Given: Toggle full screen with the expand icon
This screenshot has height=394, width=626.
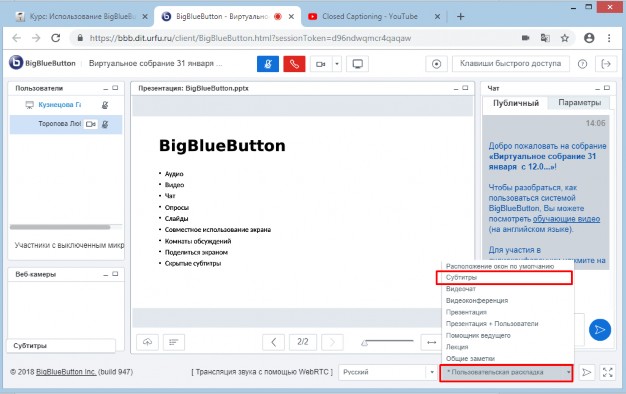Looking at the screenshot, I should point(608,372).
